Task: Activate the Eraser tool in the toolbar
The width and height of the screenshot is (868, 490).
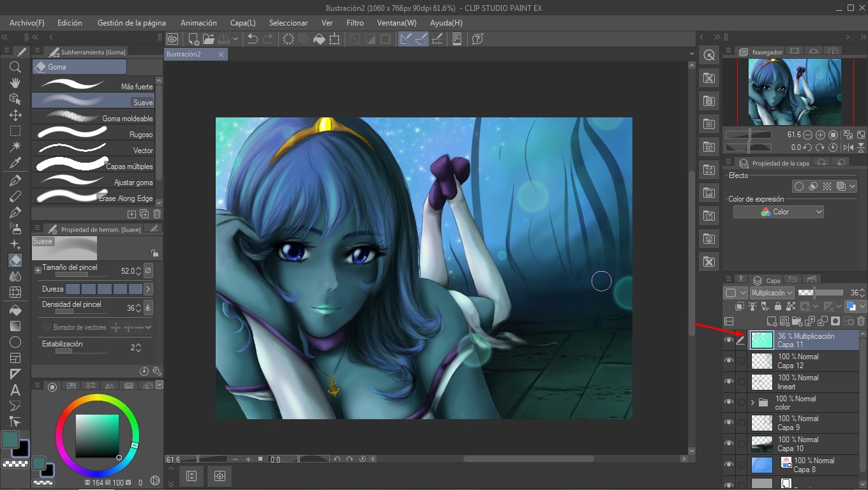Action: click(15, 260)
